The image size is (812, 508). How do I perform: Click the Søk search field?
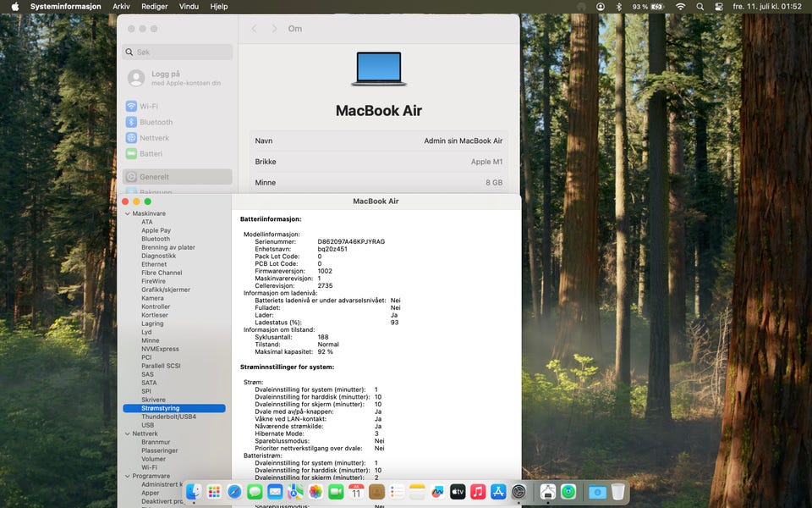[x=178, y=52]
